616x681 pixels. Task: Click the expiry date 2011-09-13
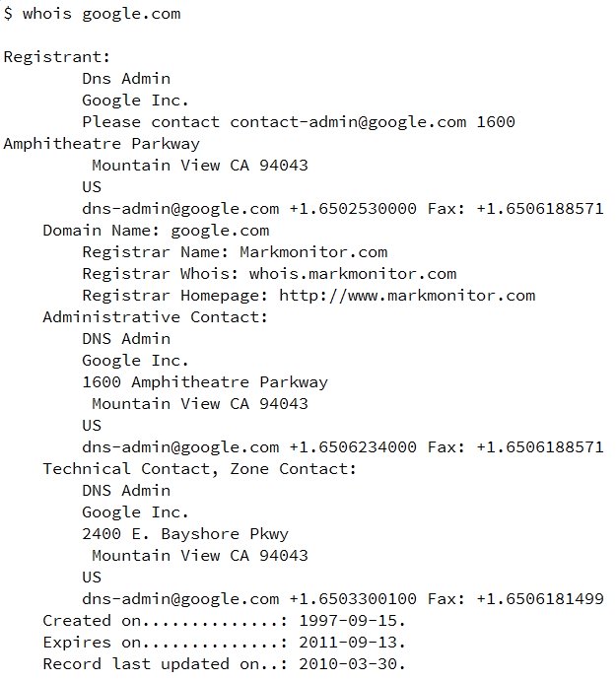[x=352, y=643]
